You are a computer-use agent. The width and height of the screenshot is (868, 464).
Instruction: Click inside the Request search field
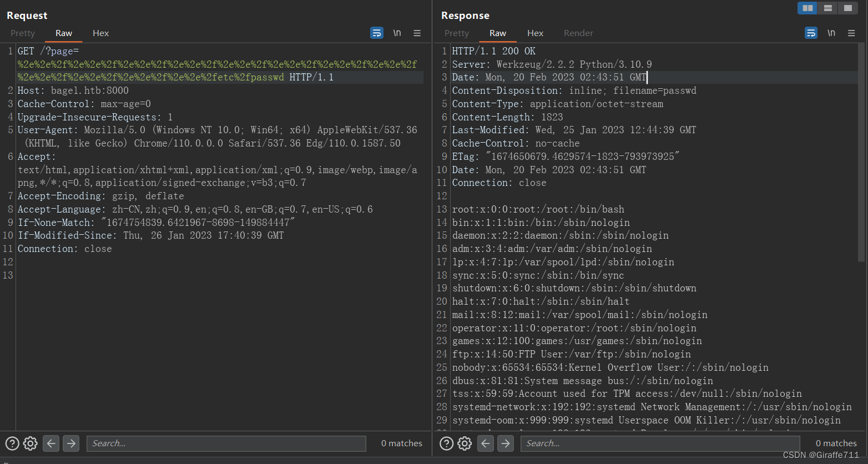pos(226,443)
